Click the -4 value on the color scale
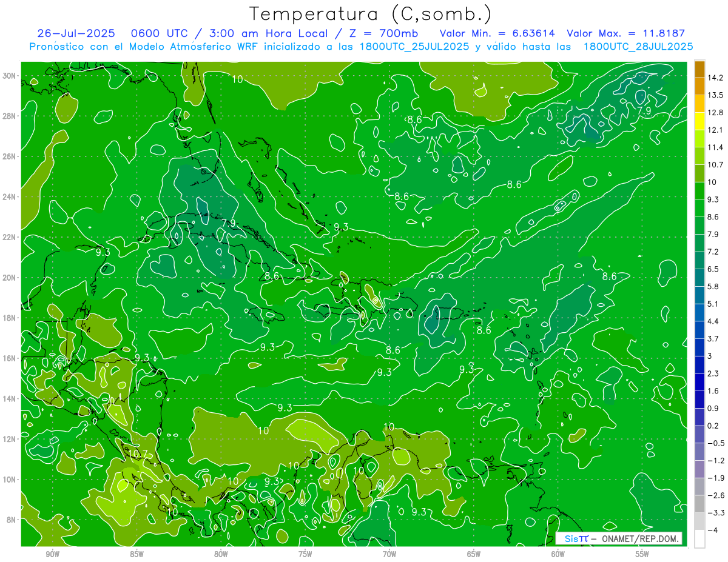This screenshot has height=562, width=728. click(713, 530)
